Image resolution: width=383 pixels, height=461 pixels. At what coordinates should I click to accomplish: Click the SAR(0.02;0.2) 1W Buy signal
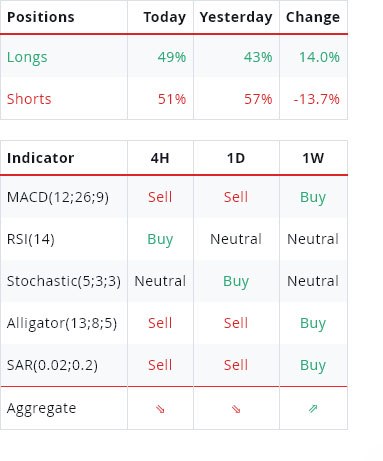(313, 365)
